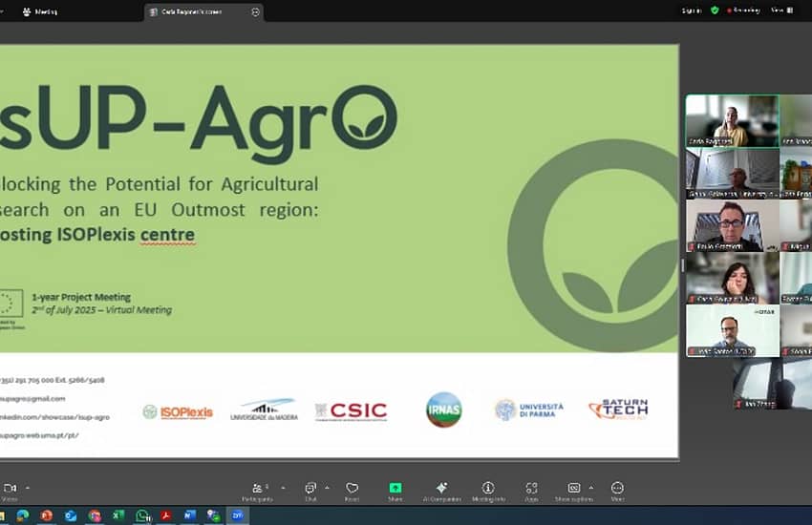This screenshot has height=525, width=812.
Task: Click the round IRNAS logo
Action: (x=444, y=409)
